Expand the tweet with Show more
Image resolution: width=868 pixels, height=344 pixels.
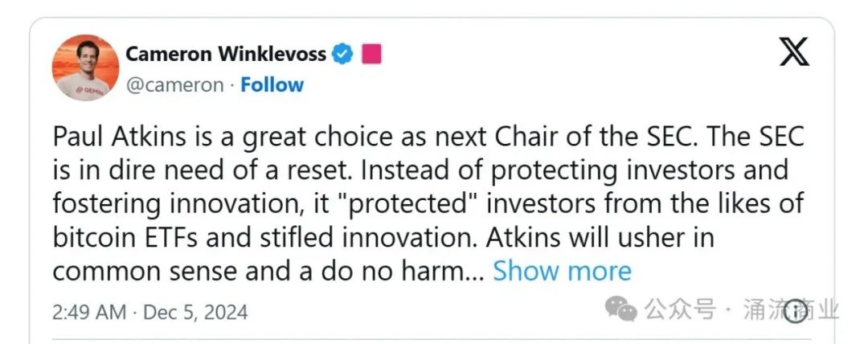[x=562, y=271]
